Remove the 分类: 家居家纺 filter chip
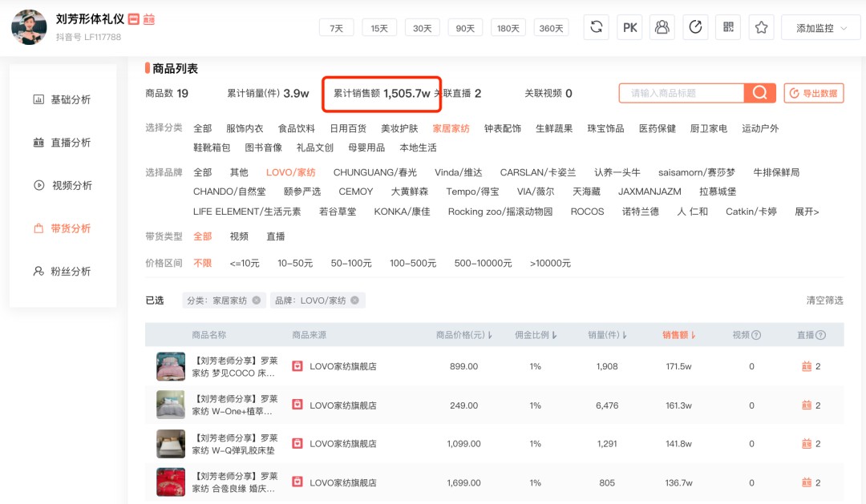Screen dimensions: 866x504 [x=257, y=300]
